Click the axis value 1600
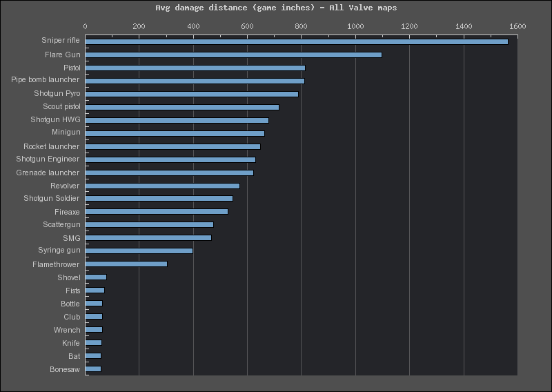The height and width of the screenshot is (392, 552). click(x=517, y=26)
